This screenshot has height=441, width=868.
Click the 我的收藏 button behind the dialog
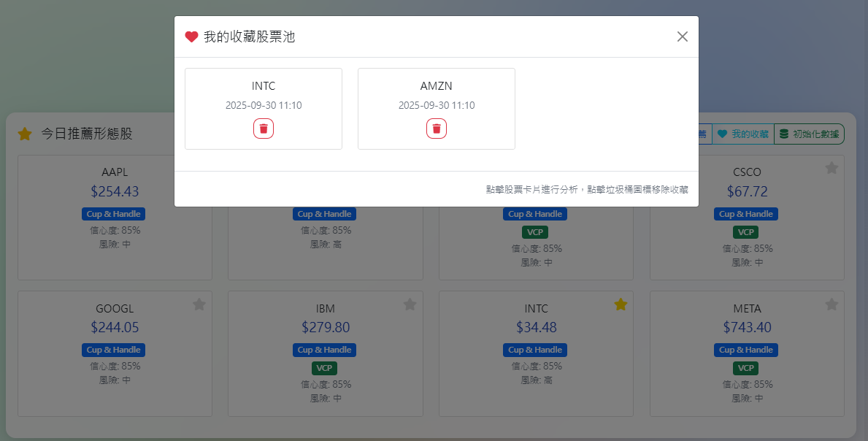(743, 134)
